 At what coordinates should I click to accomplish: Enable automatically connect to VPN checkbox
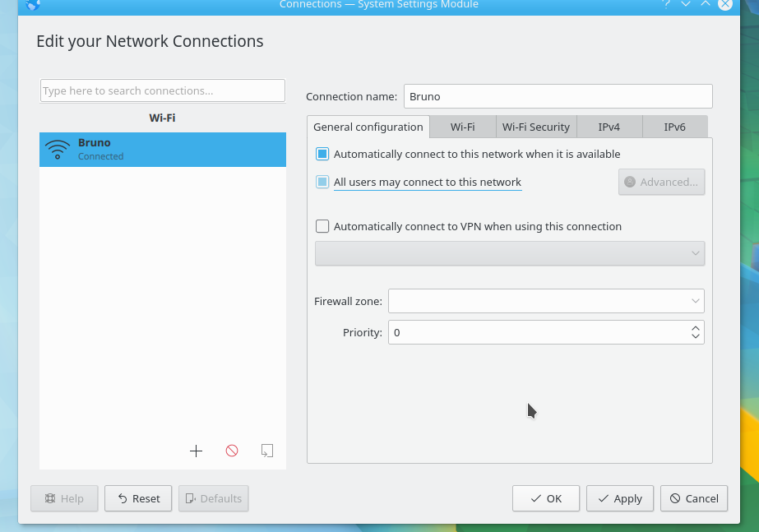[x=323, y=227]
